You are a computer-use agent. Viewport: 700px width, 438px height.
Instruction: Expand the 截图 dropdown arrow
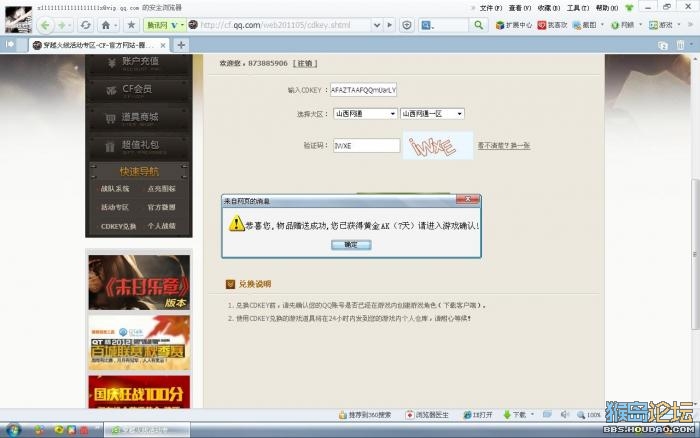603,25
